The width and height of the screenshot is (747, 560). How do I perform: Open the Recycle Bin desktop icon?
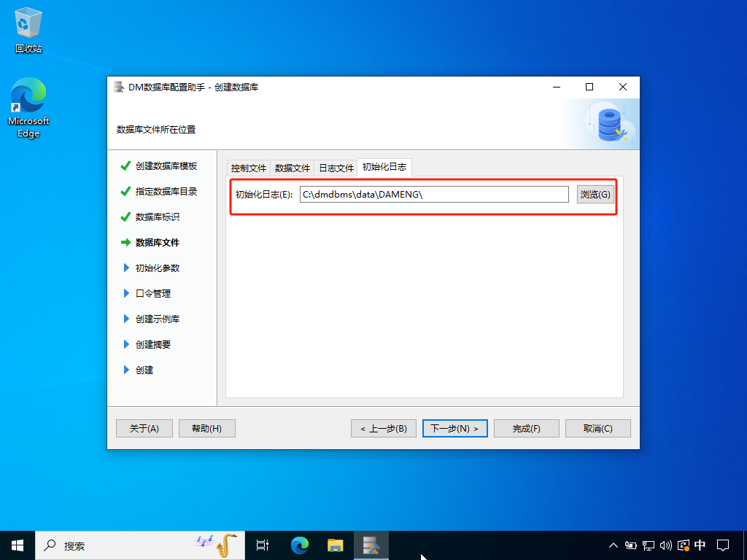tap(28, 31)
